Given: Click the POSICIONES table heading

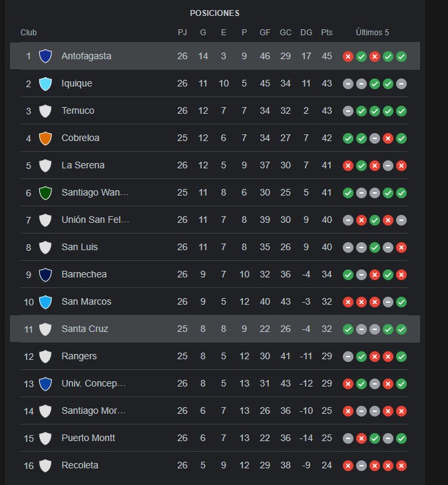Looking at the screenshot, I should tap(214, 13).
